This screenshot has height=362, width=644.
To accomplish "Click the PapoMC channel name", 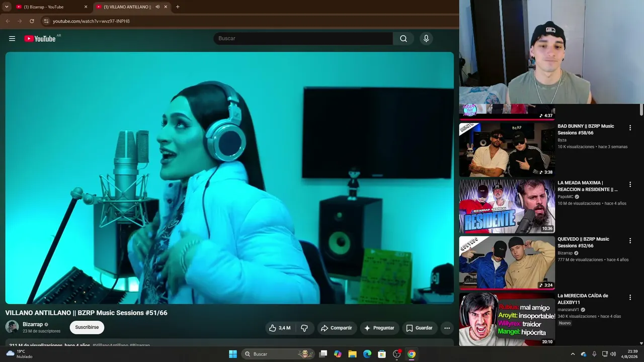I will [566, 197].
